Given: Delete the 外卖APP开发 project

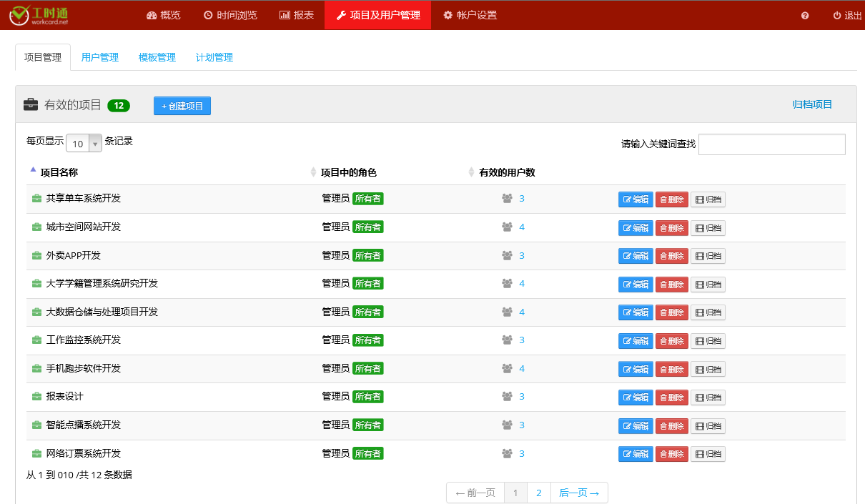Looking at the screenshot, I should pyautogui.click(x=671, y=256).
